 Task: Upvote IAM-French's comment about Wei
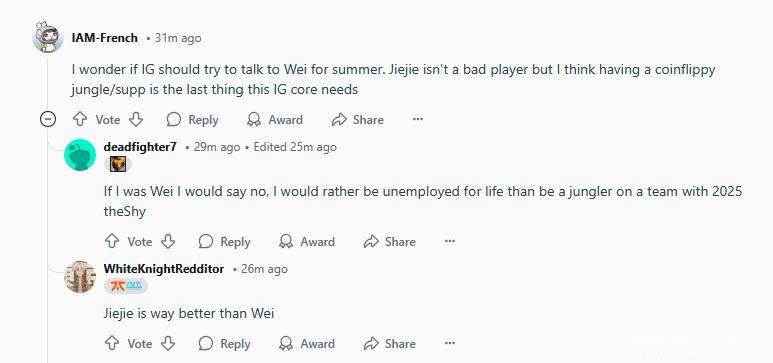80,119
